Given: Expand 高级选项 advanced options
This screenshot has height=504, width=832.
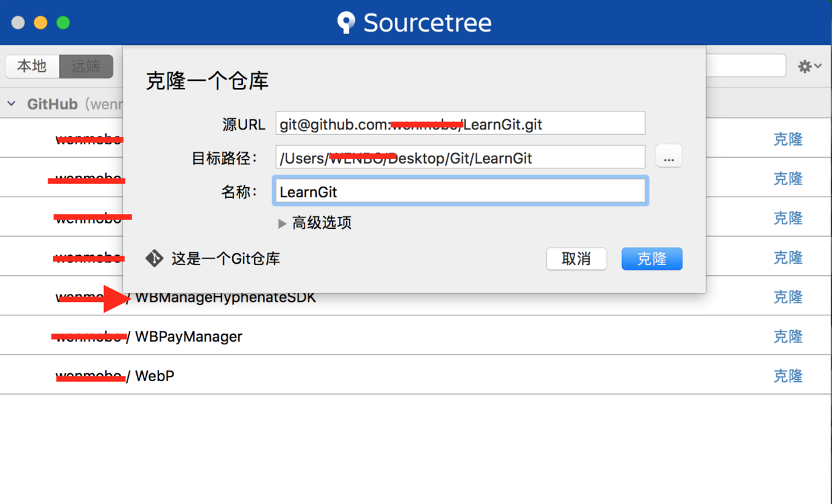Looking at the screenshot, I should (x=282, y=223).
